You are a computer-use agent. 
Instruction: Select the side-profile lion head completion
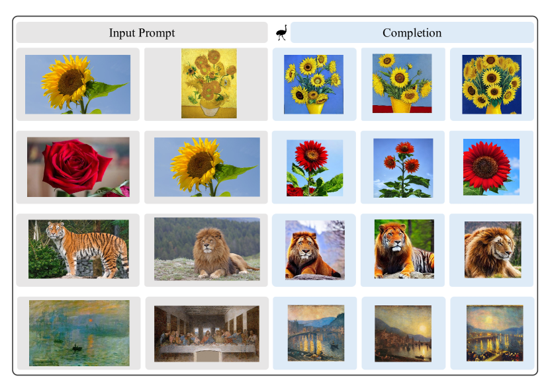493,250
